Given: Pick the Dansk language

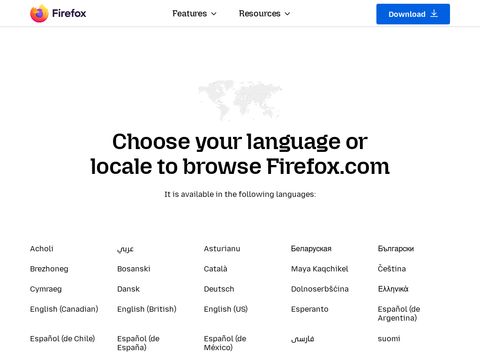Looking at the screenshot, I should pos(128,289).
